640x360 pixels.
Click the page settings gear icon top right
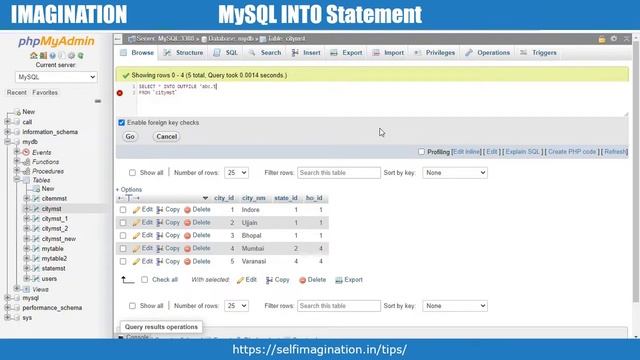point(614,39)
